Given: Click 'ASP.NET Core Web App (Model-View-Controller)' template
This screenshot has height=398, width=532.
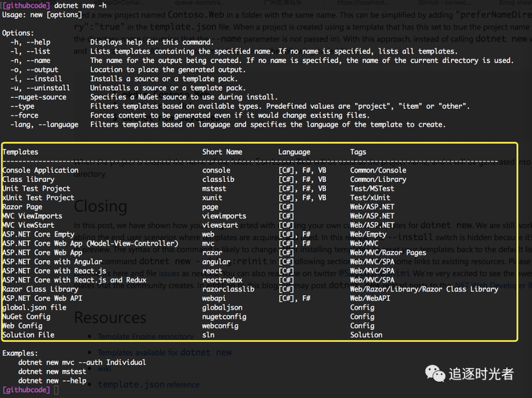Looking at the screenshot, I should click(90, 244).
